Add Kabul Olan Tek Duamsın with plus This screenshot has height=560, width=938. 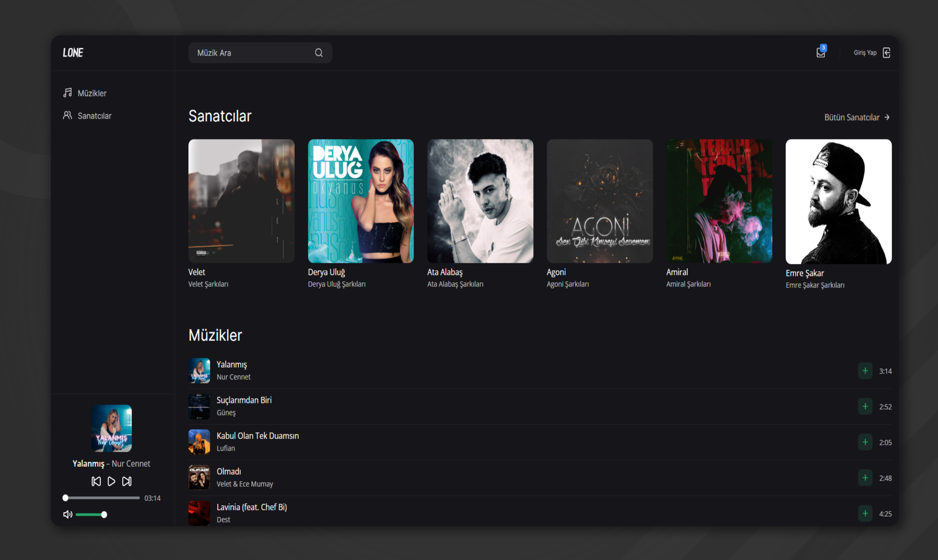[865, 442]
